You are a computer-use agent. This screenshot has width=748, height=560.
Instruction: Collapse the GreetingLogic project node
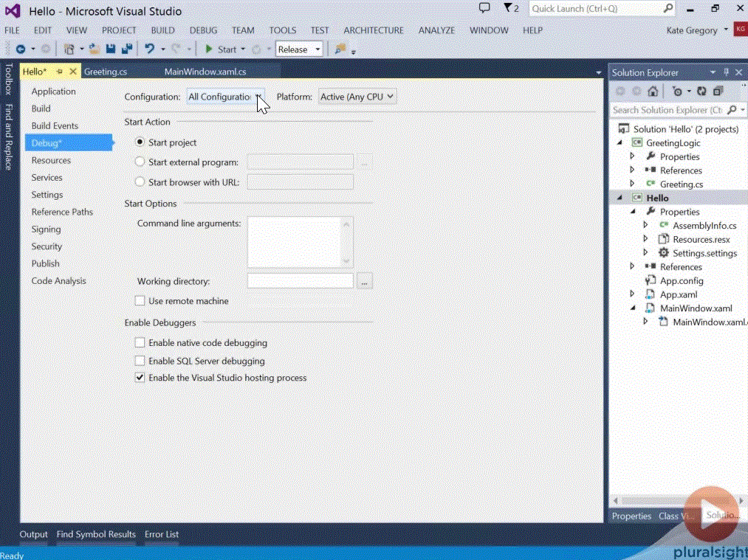tap(620, 142)
